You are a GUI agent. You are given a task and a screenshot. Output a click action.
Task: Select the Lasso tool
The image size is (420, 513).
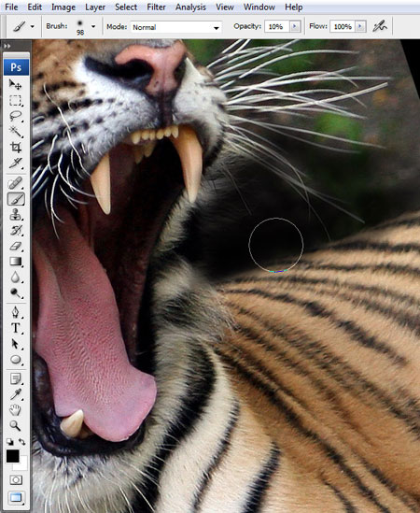click(x=15, y=116)
